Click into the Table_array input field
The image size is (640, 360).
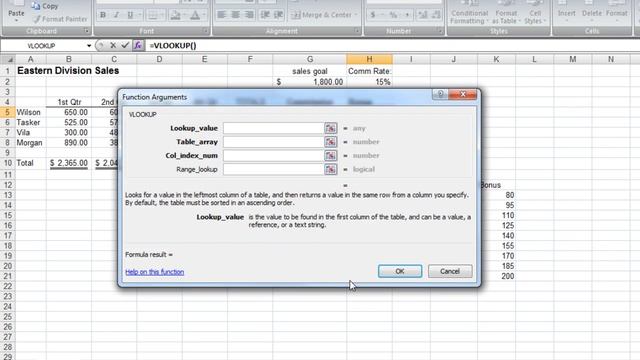pyautogui.click(x=273, y=142)
